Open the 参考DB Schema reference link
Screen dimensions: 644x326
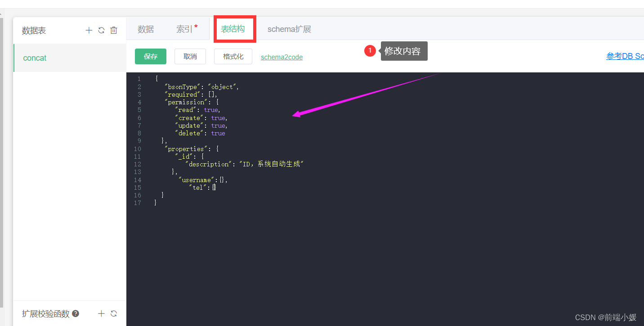pos(625,56)
